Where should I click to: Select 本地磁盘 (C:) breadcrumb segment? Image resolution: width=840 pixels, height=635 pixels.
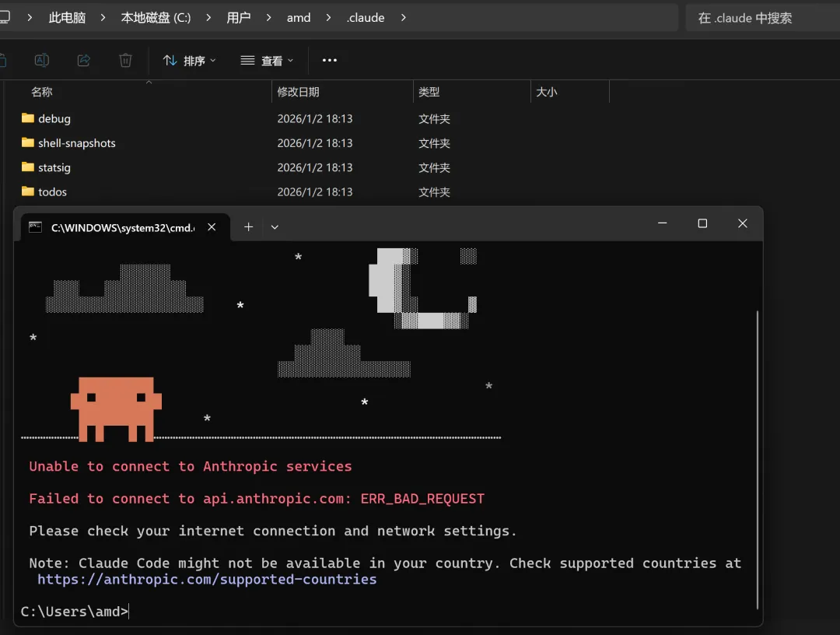tap(156, 18)
